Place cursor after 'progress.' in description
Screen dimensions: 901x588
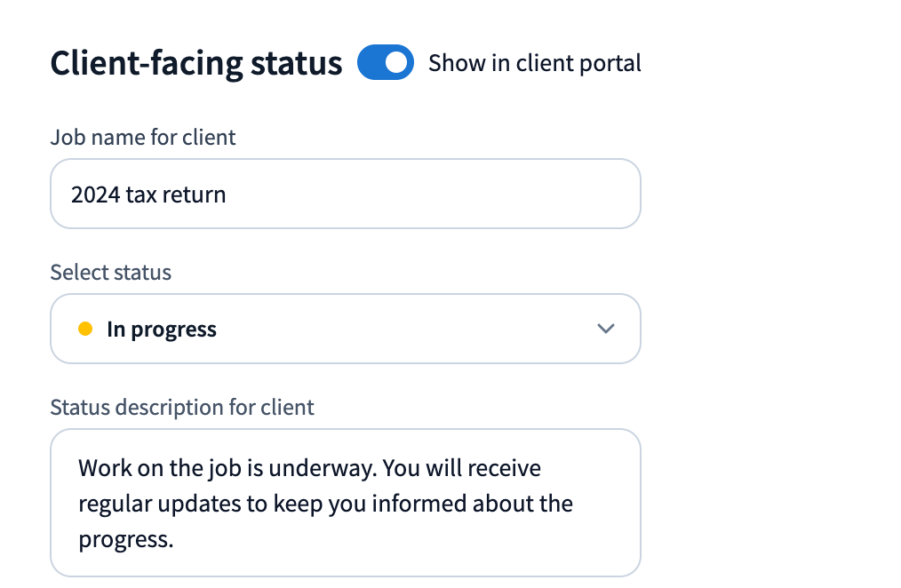point(174,539)
